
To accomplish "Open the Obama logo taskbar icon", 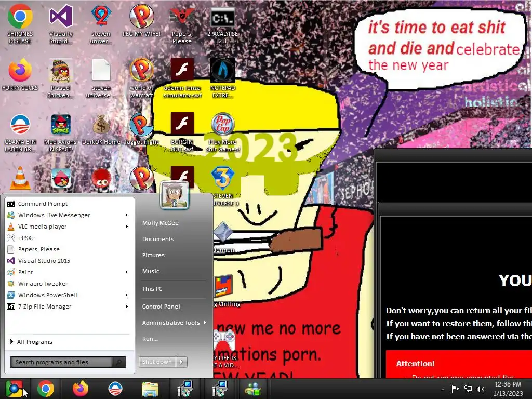I will [x=115, y=389].
